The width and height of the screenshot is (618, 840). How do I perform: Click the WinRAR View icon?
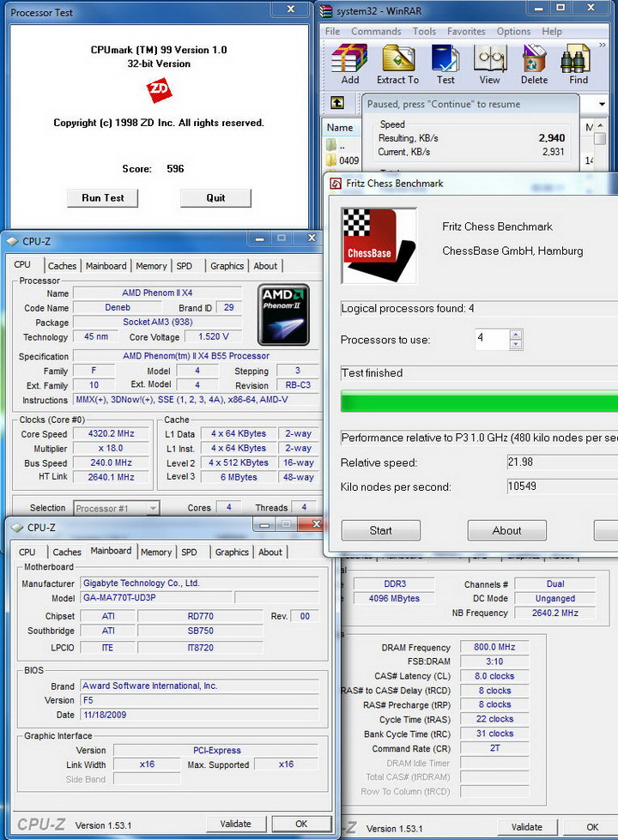click(490, 57)
